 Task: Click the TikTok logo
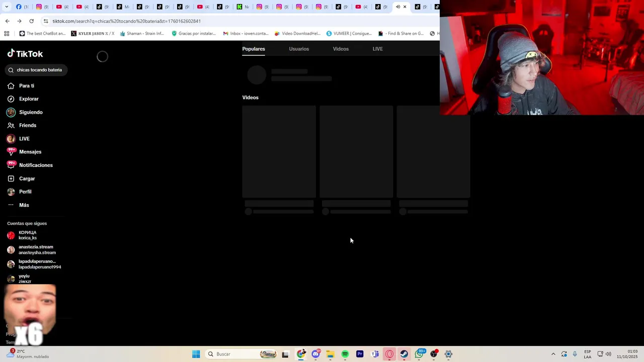(x=25, y=53)
